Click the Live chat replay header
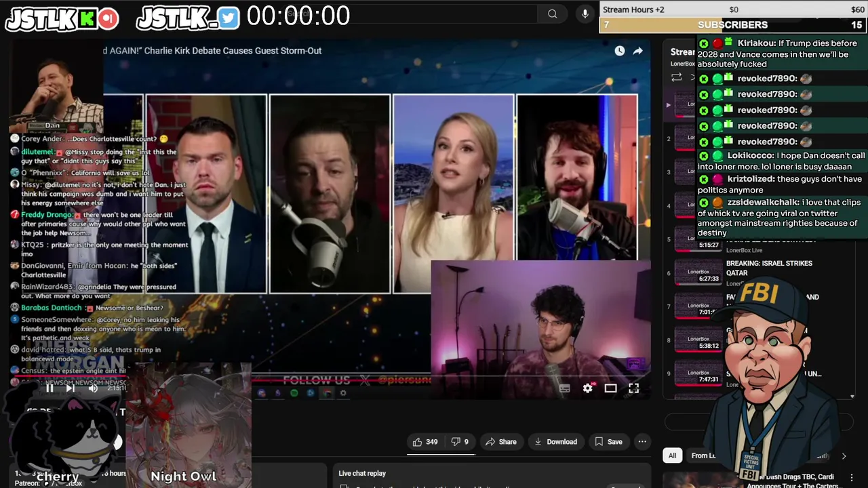This screenshot has height=488, width=868. (362, 473)
